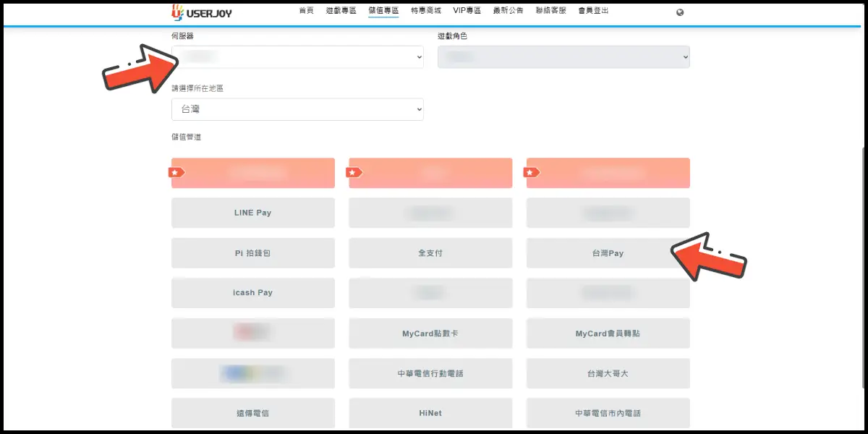The width and height of the screenshot is (868, 434).
Task: Click the USERJOY logo
Action: point(202,12)
